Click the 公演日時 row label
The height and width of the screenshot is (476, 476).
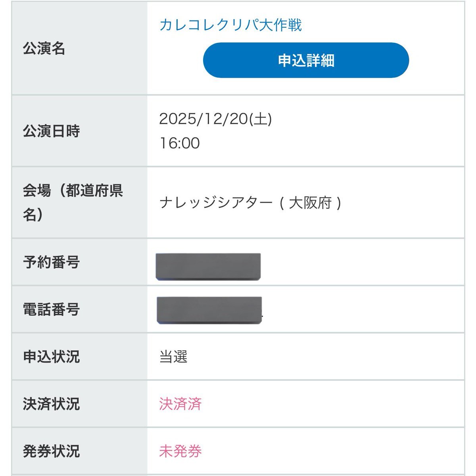[51, 131]
